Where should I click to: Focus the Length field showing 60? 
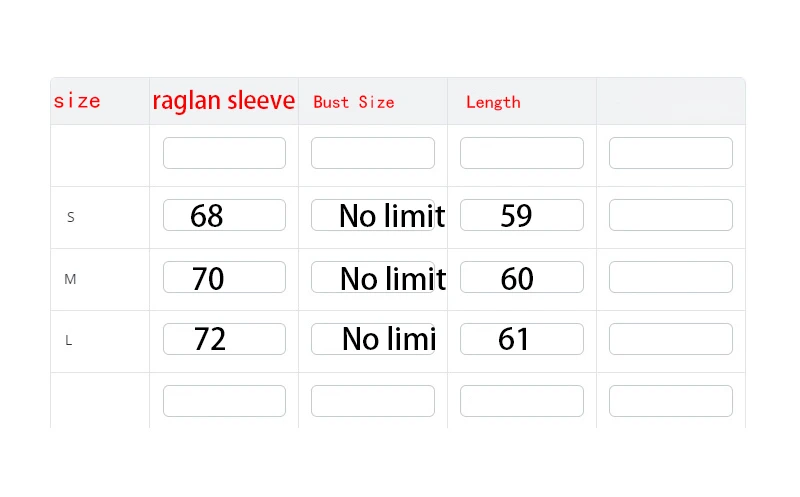pyautogui.click(x=521, y=277)
